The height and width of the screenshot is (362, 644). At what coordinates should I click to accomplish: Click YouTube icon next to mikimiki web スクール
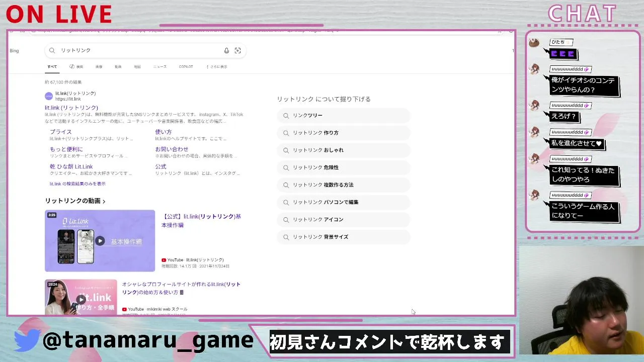pos(124,309)
